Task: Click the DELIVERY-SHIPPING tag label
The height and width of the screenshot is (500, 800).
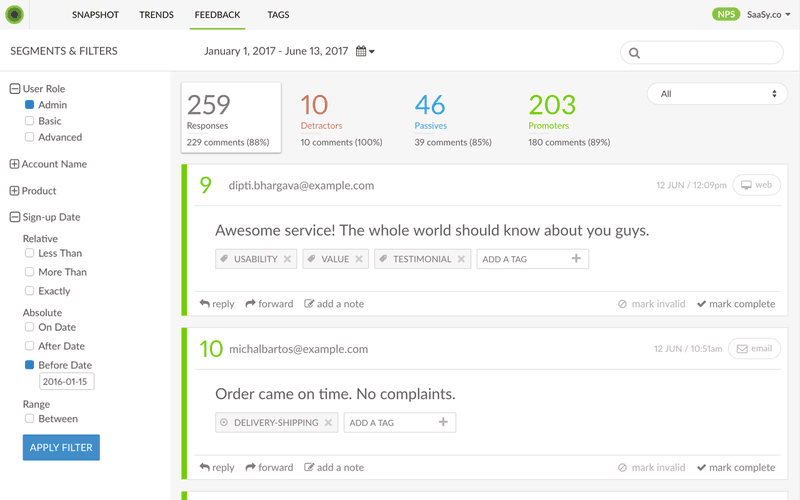Action: click(276, 422)
